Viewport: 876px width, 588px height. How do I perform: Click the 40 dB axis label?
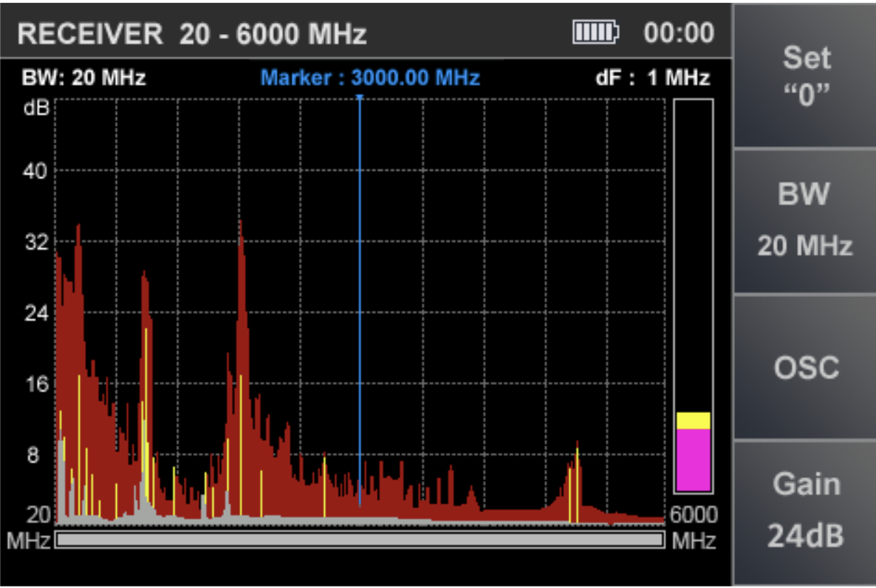tap(36, 171)
